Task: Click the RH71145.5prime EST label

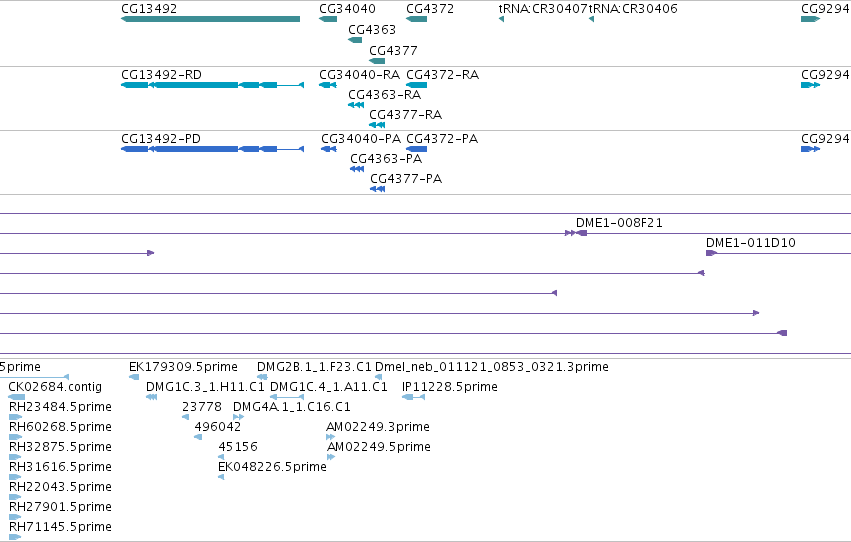Action: 60,528
